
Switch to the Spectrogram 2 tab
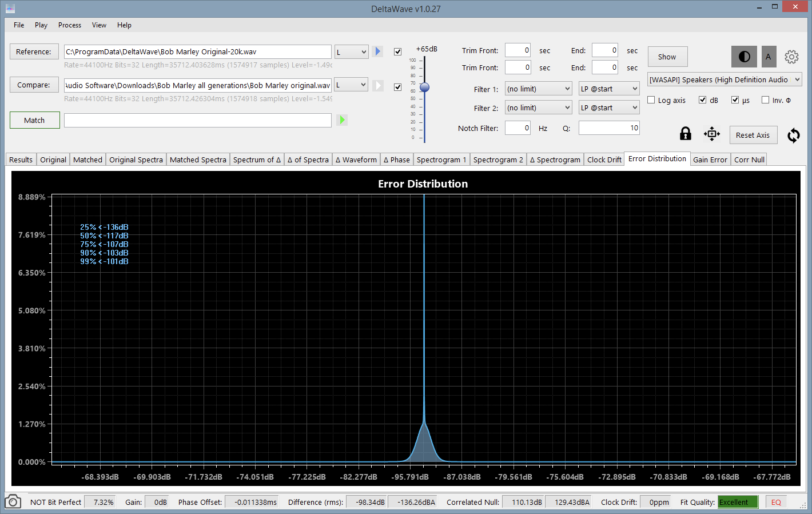(498, 160)
